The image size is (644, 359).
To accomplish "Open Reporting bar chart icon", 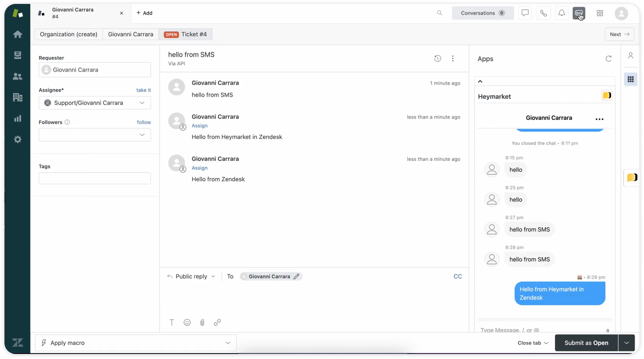I will [x=18, y=119].
